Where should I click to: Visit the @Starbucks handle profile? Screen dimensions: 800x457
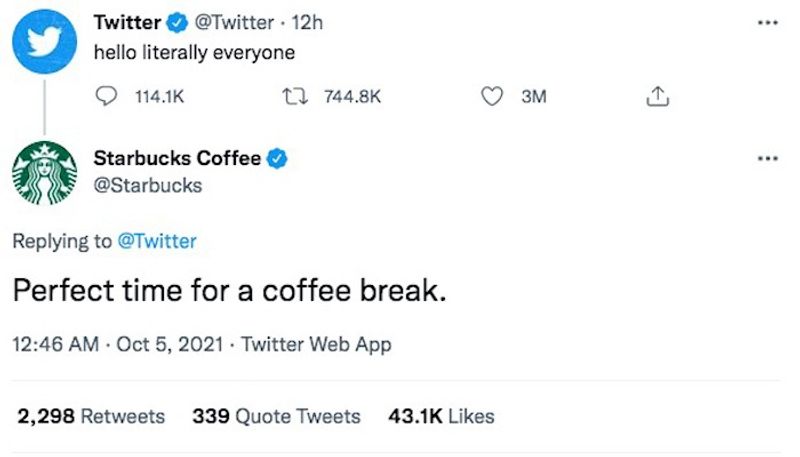147,185
